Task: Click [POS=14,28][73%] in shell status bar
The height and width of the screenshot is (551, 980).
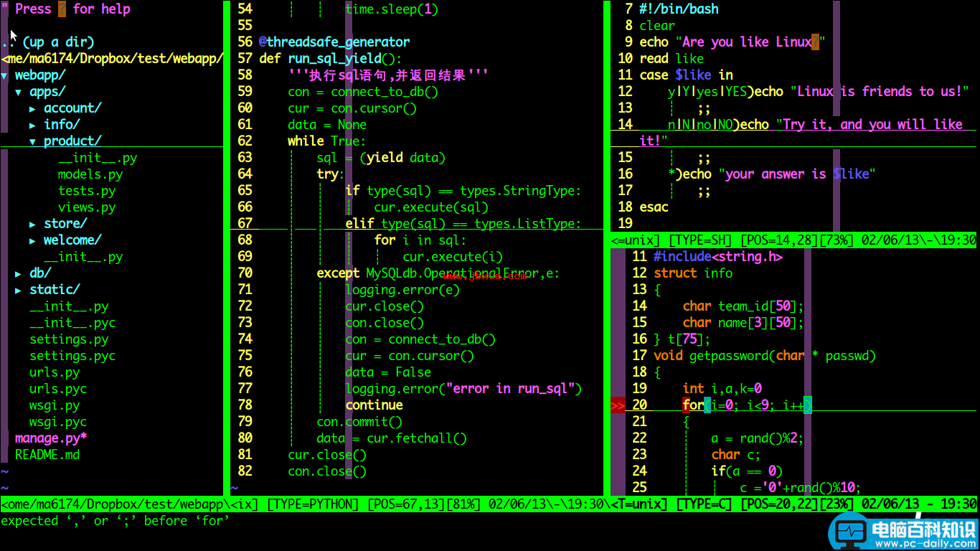Action: (797, 240)
